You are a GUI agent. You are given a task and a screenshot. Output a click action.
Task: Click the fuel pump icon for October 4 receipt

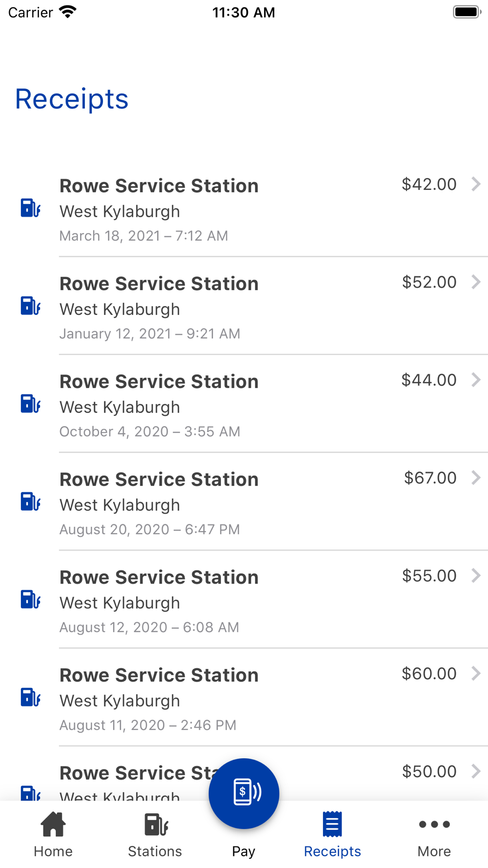coord(30,404)
